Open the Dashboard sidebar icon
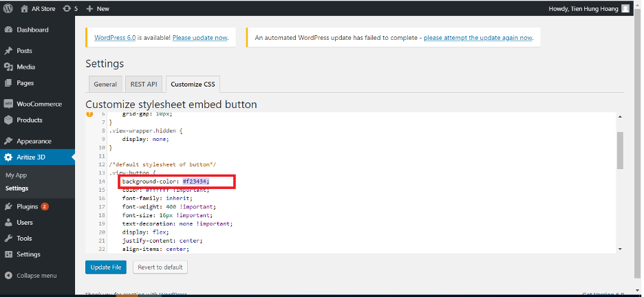Screen dimensions: 644x297 (8, 30)
